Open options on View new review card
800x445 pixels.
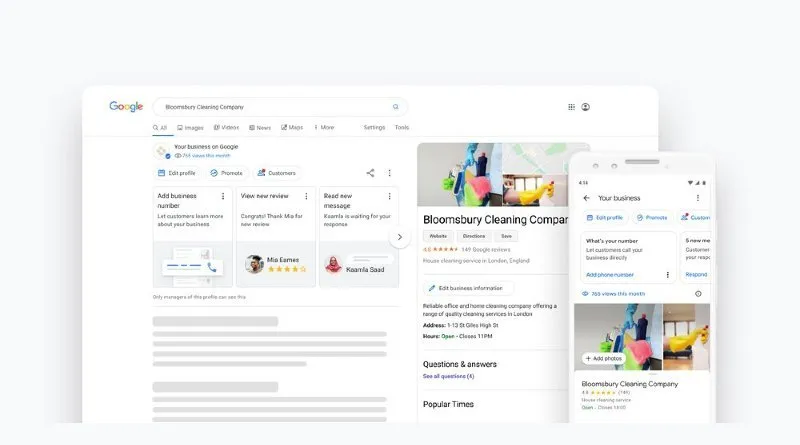tap(306, 196)
